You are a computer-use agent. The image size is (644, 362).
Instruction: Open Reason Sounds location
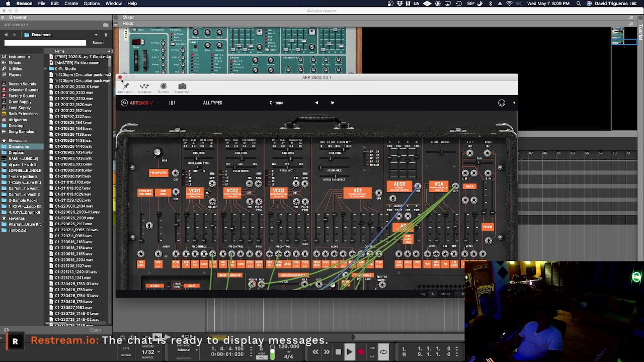[22, 84]
